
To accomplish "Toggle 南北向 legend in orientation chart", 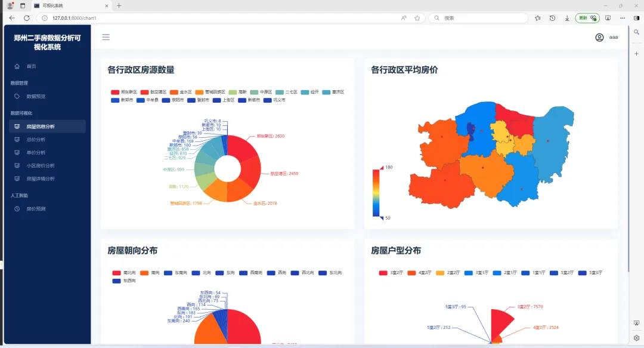I will click(x=124, y=273).
